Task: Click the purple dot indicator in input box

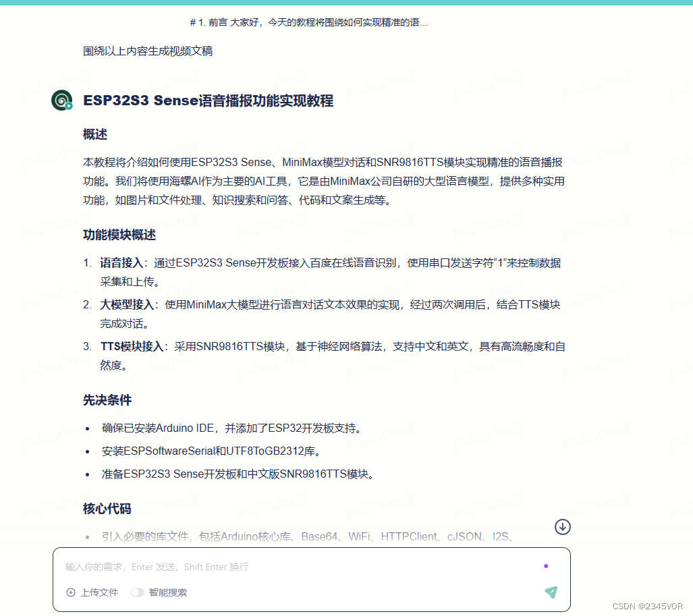Action: pos(546,566)
